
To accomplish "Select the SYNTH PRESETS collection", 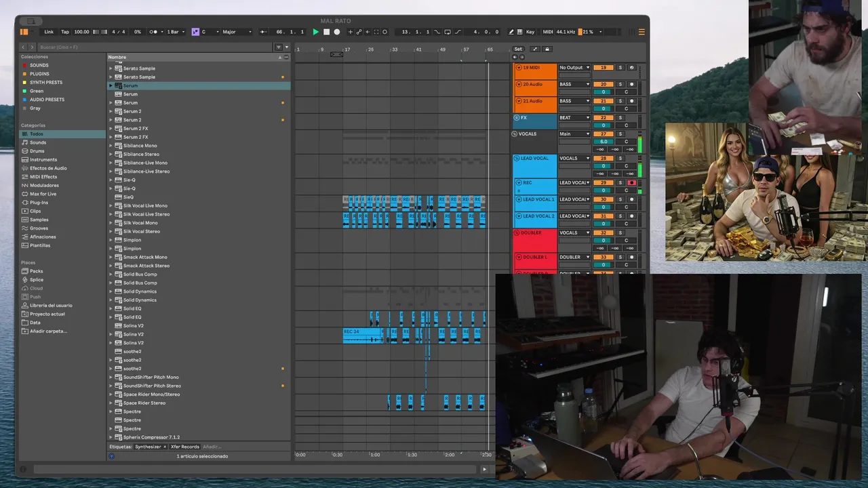I will click(x=45, y=83).
